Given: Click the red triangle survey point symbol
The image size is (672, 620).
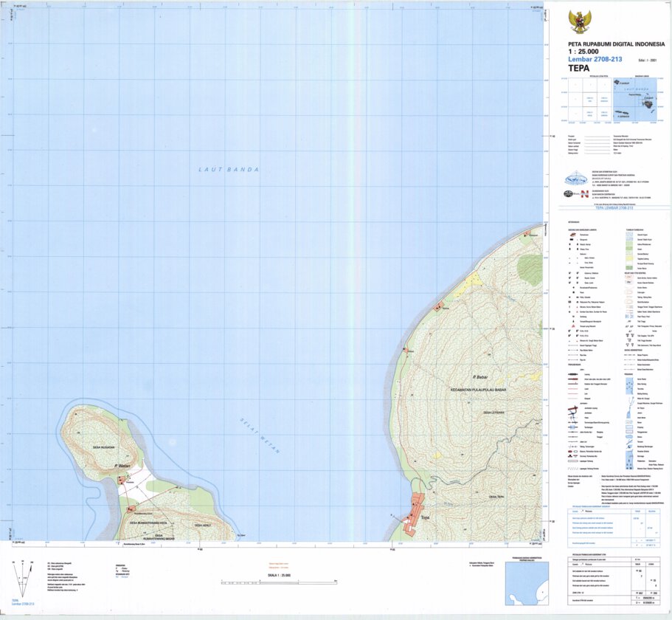Looking at the screenshot, I should point(573,325).
